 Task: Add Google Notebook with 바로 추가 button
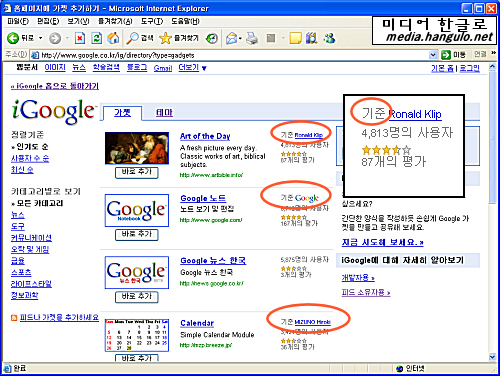point(137,235)
